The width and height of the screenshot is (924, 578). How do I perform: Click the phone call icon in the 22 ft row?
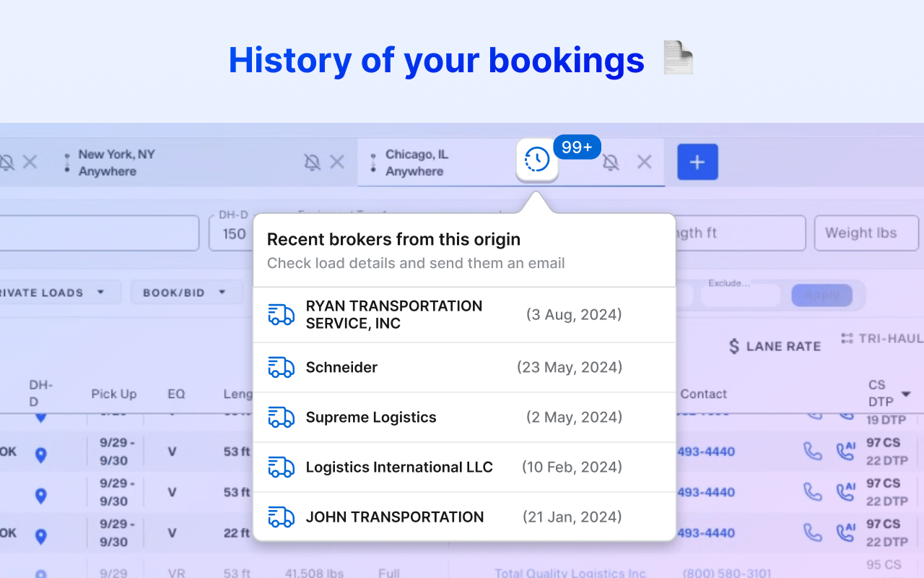point(813,532)
